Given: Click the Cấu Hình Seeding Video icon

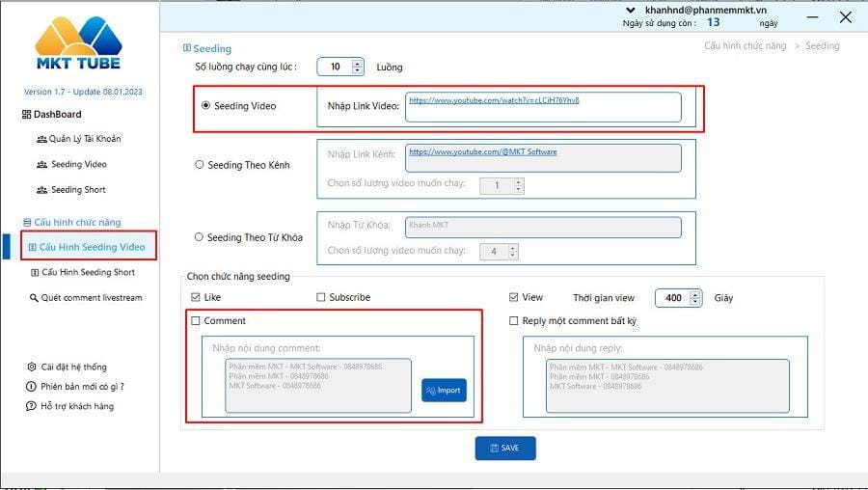Looking at the screenshot, I should click(32, 248).
